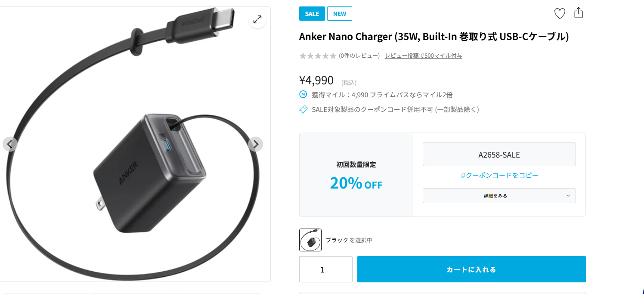Click the star rating

coord(318,56)
